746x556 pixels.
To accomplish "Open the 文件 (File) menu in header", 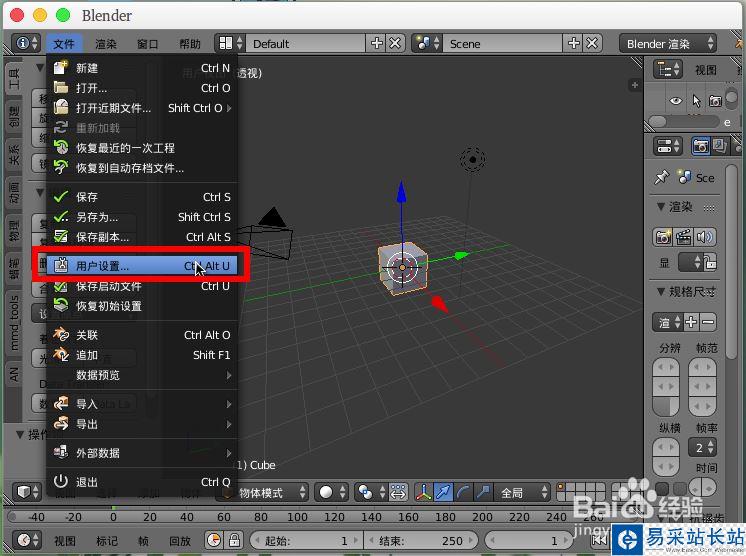I will tap(64, 44).
